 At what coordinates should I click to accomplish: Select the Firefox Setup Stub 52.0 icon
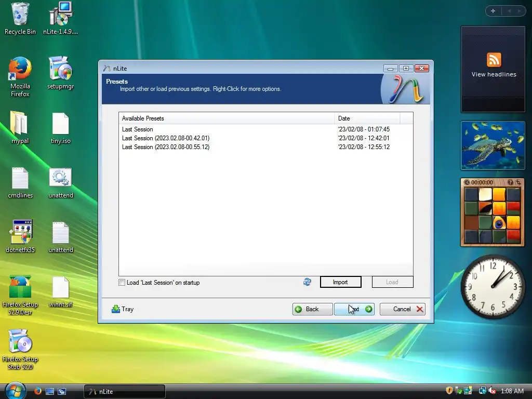pos(20,350)
